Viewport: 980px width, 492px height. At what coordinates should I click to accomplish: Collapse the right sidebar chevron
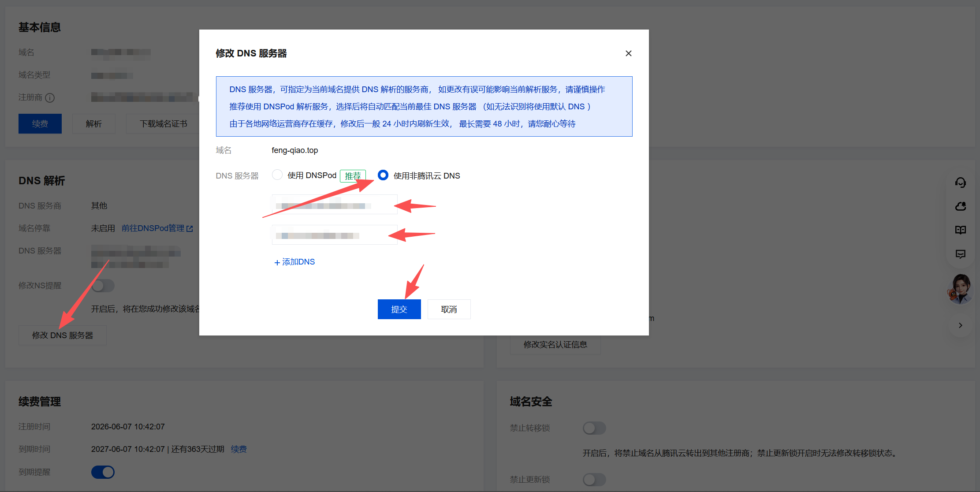click(961, 325)
